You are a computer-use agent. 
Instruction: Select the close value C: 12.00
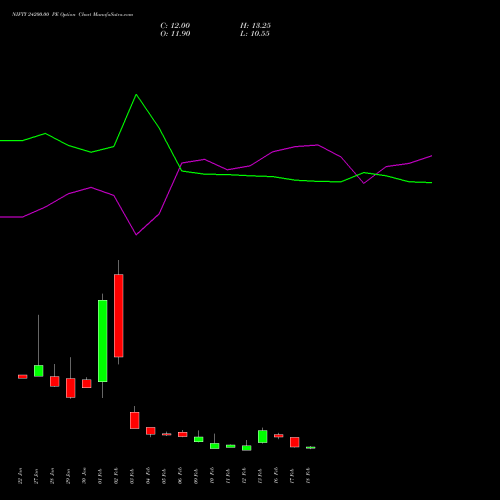(175, 26)
